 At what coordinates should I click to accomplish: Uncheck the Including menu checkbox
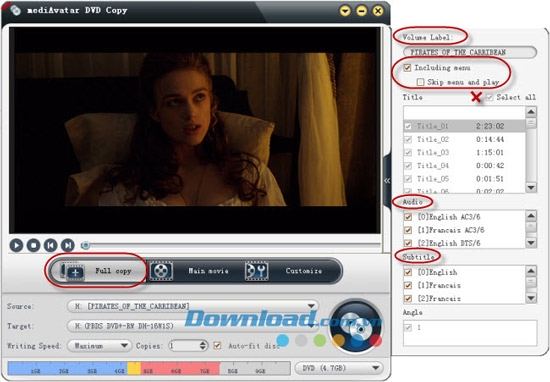[407, 68]
